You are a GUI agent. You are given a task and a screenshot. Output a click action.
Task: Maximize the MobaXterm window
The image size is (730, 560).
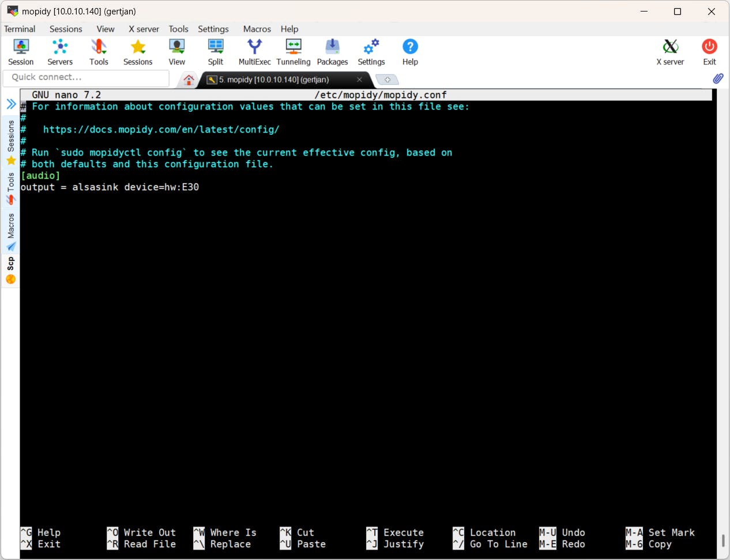(678, 12)
